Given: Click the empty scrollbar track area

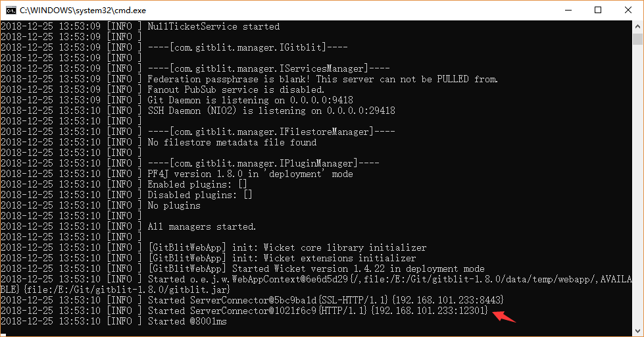Looking at the screenshot, I should (637, 185).
